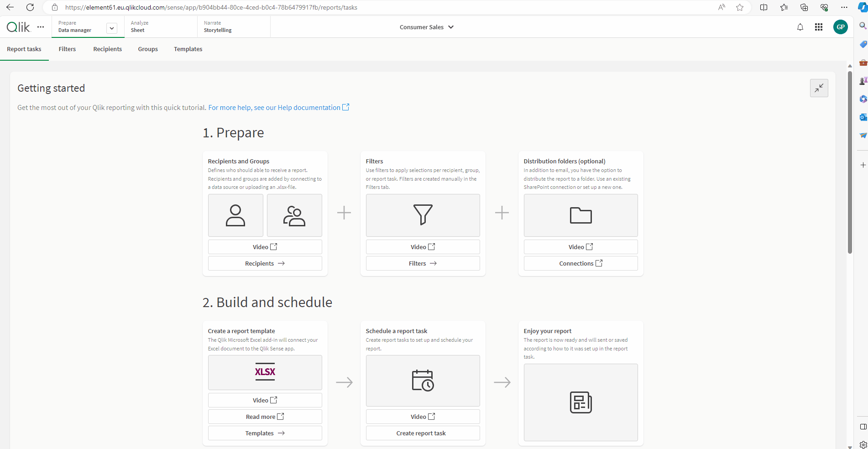868x449 pixels.
Task: Open the Templates tab
Action: coord(188,49)
